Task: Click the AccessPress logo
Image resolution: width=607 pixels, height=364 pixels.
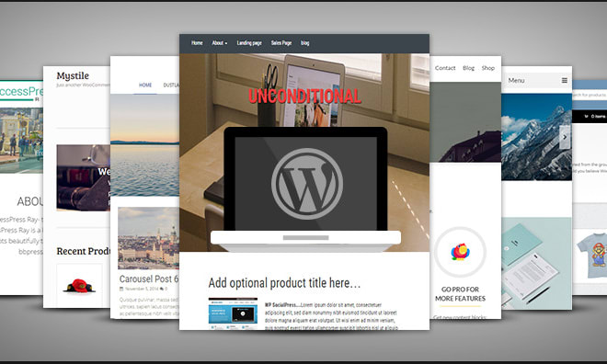Action: pyautogui.click(x=21, y=93)
